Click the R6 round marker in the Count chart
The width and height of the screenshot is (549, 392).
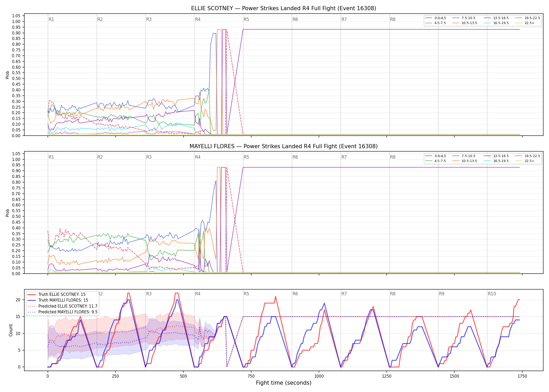click(295, 294)
